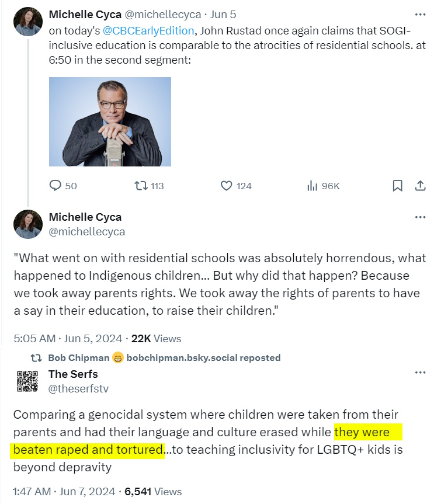Open The Serfs profile name

pyautogui.click(x=73, y=374)
